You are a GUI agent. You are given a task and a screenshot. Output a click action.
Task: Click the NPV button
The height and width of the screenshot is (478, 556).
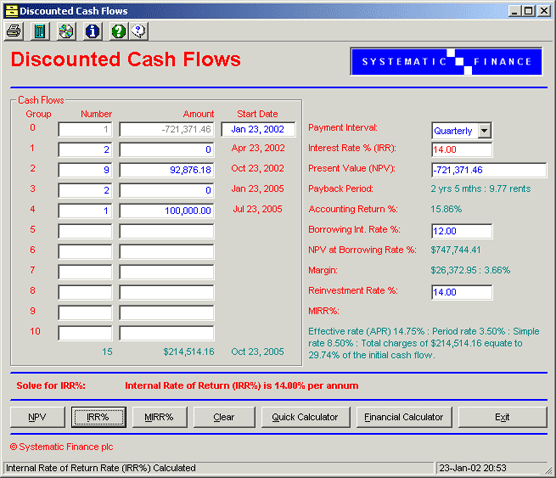(x=37, y=417)
